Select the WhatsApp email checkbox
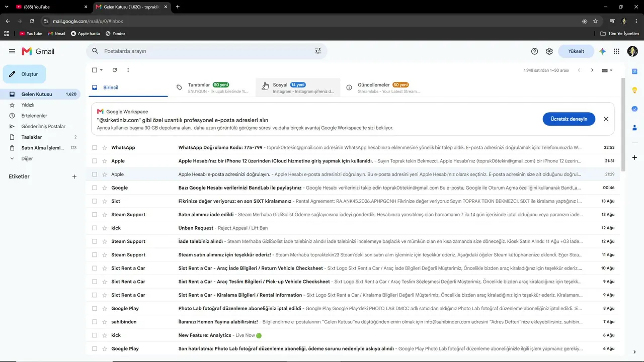This screenshot has width=644, height=362. [95, 148]
